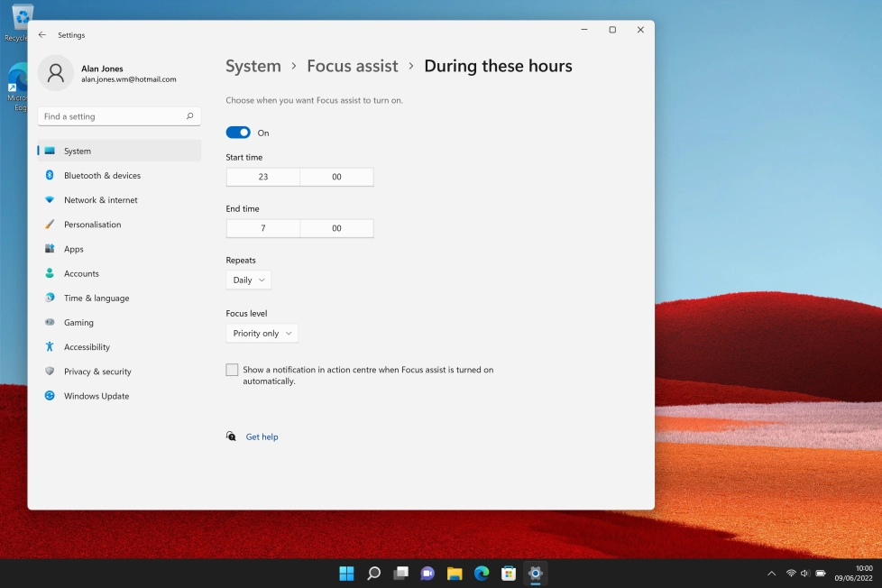
Task: Open Accounts settings via the person icon
Action: point(50,273)
